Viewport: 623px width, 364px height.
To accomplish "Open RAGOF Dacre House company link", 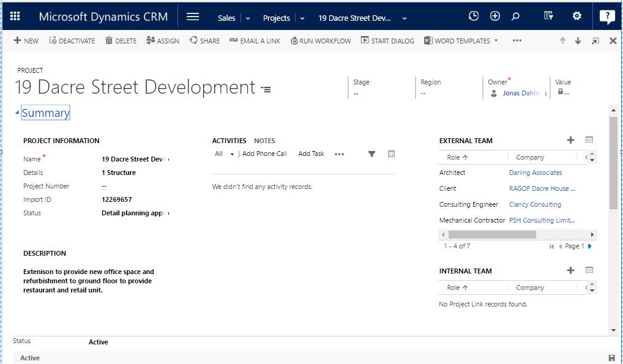I will click(542, 188).
